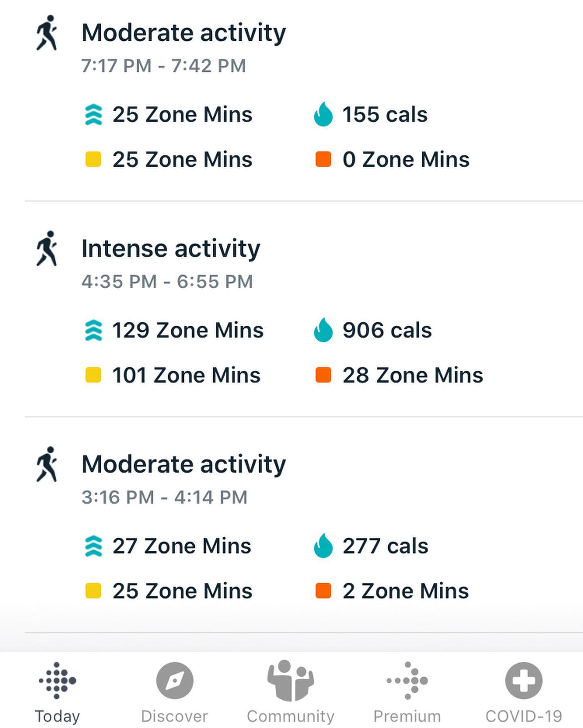Viewport: 583px width, 728px height.
Task: Switch to the Community tab label
Action: point(290,716)
